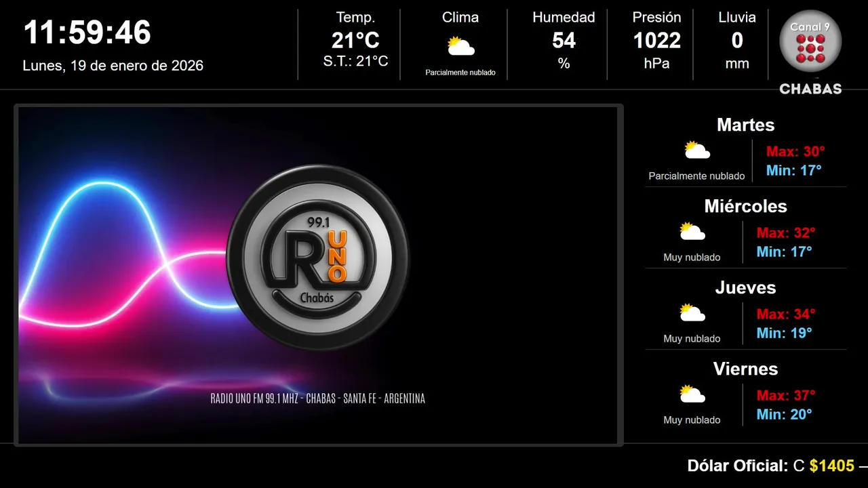Image resolution: width=868 pixels, height=488 pixels.
Task: Click the mm rainfall unit label
Action: pyautogui.click(x=737, y=64)
